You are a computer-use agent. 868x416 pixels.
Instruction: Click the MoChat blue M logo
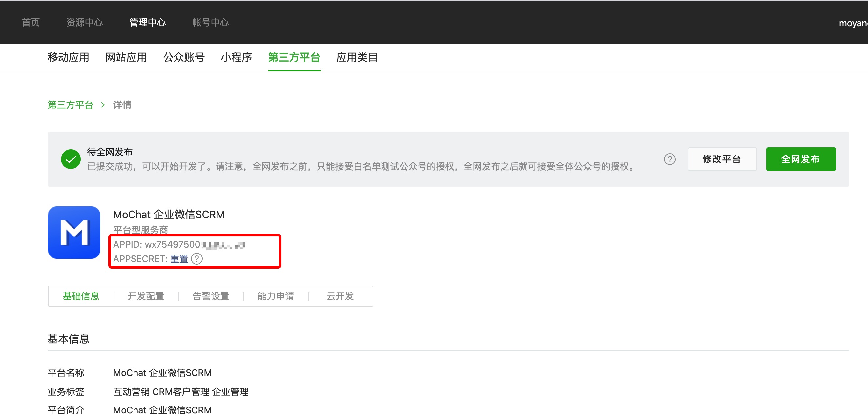tap(74, 232)
